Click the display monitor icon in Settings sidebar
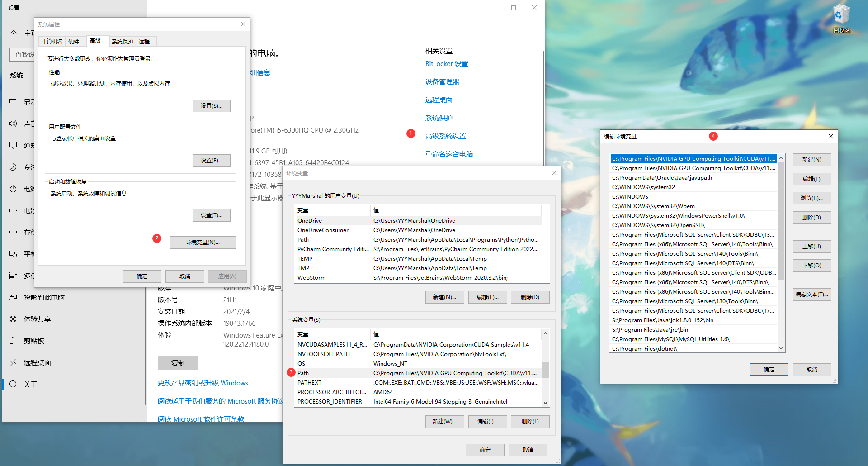Viewport: 868px width, 466px height. (x=13, y=102)
